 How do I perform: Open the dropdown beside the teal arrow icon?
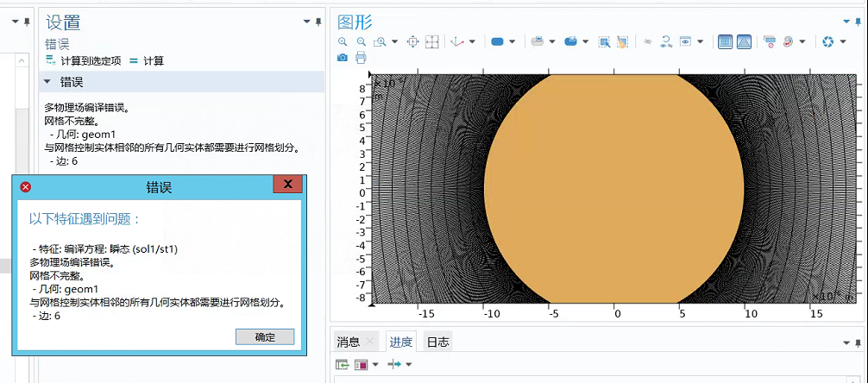click(409, 364)
